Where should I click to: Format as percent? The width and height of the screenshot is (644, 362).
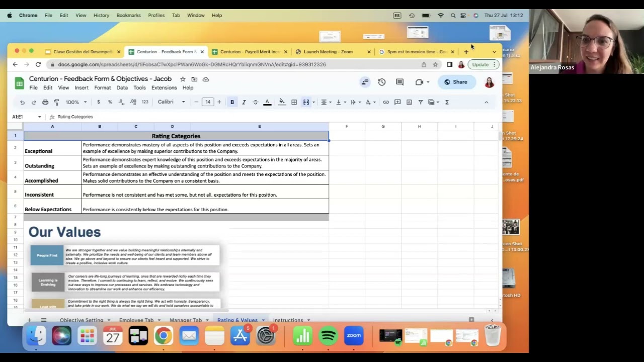coord(110,102)
